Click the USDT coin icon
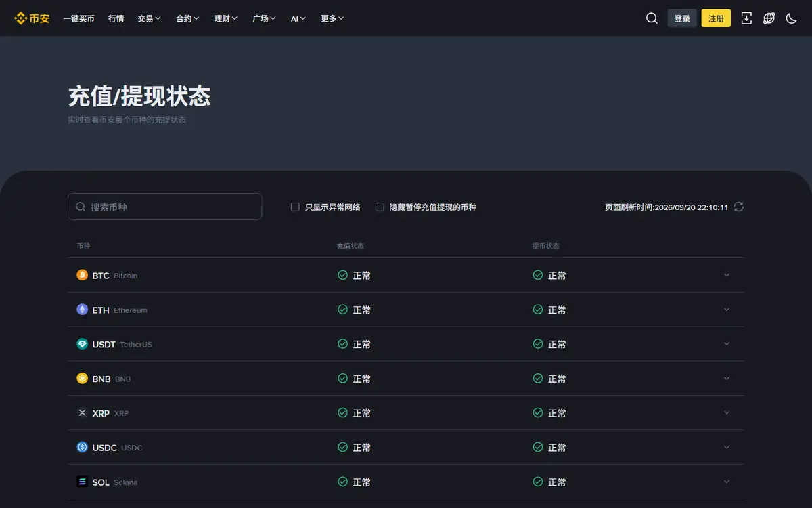Viewport: 812px width, 508px height. coord(83,344)
